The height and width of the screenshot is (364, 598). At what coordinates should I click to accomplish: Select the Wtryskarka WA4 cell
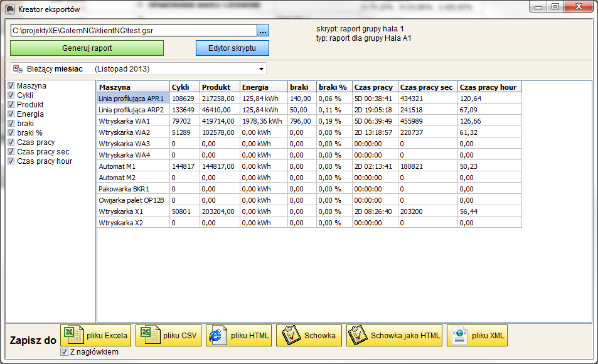[x=133, y=155]
